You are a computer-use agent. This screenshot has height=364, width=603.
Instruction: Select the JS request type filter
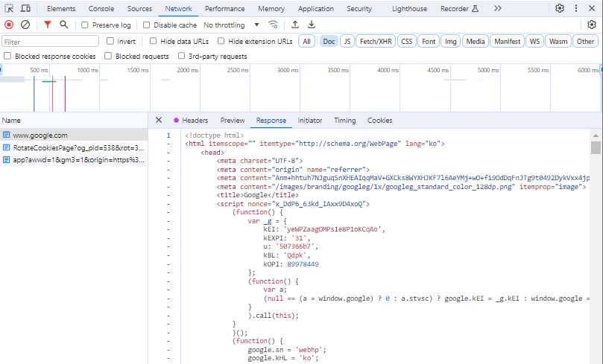347,41
